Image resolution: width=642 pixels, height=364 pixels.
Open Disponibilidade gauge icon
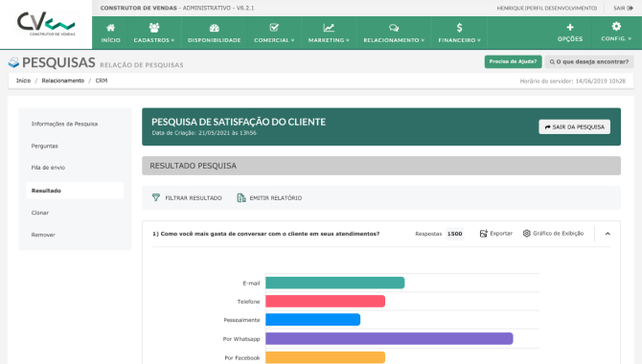[214, 28]
